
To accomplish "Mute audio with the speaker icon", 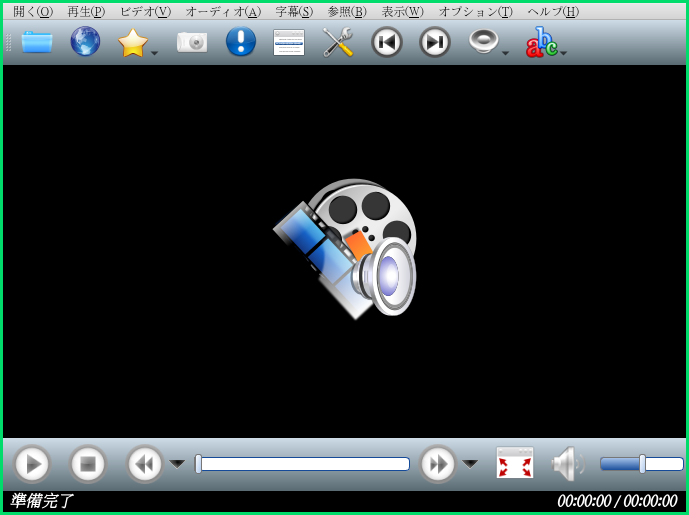I will pos(569,464).
